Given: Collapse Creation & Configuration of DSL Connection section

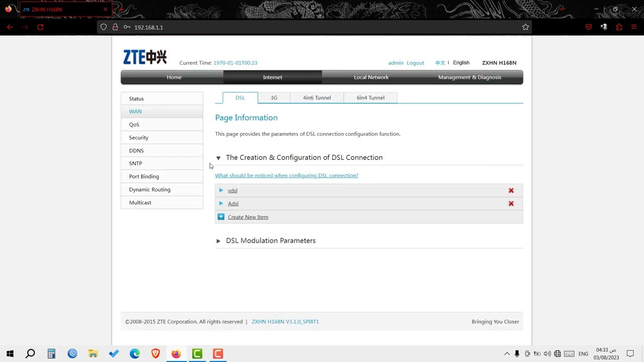Looking at the screenshot, I should (x=218, y=158).
